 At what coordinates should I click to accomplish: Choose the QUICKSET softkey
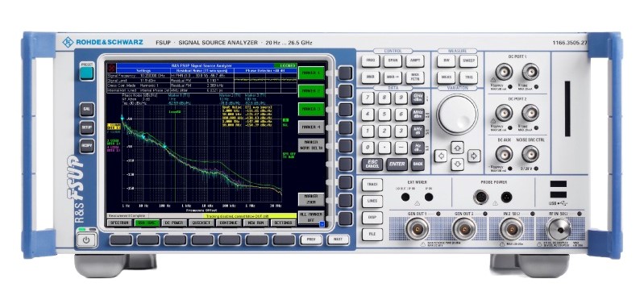tap(202, 223)
